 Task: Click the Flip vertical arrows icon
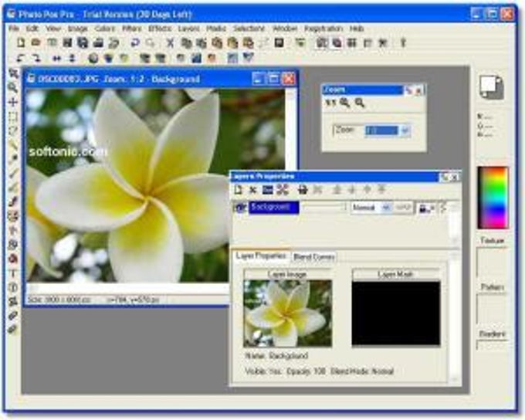tap(72, 58)
